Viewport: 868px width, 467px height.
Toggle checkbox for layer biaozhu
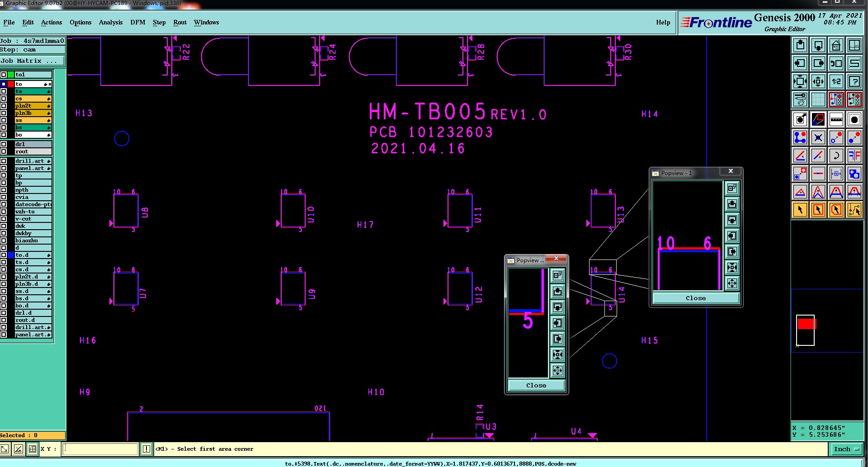[x=4, y=241]
